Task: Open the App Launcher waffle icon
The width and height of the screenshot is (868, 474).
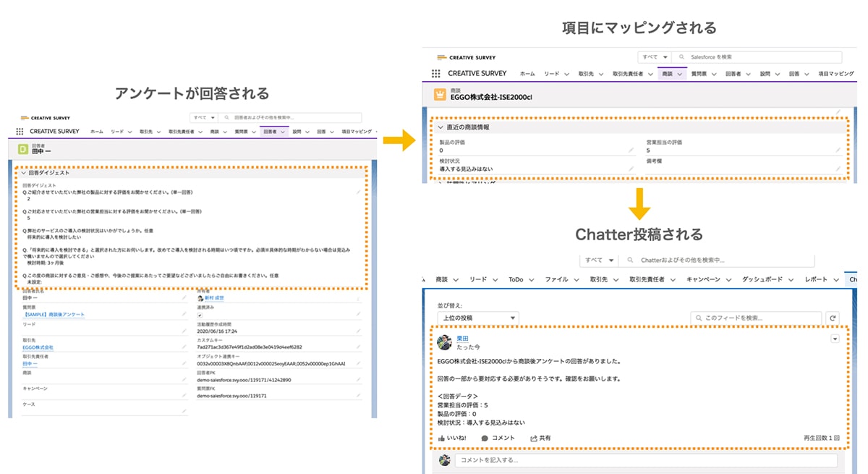Action: point(435,73)
